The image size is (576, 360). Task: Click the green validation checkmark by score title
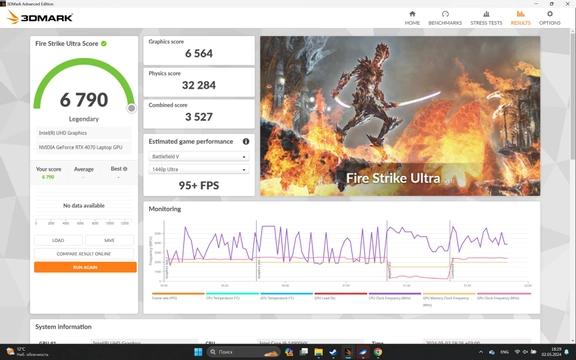(x=104, y=44)
